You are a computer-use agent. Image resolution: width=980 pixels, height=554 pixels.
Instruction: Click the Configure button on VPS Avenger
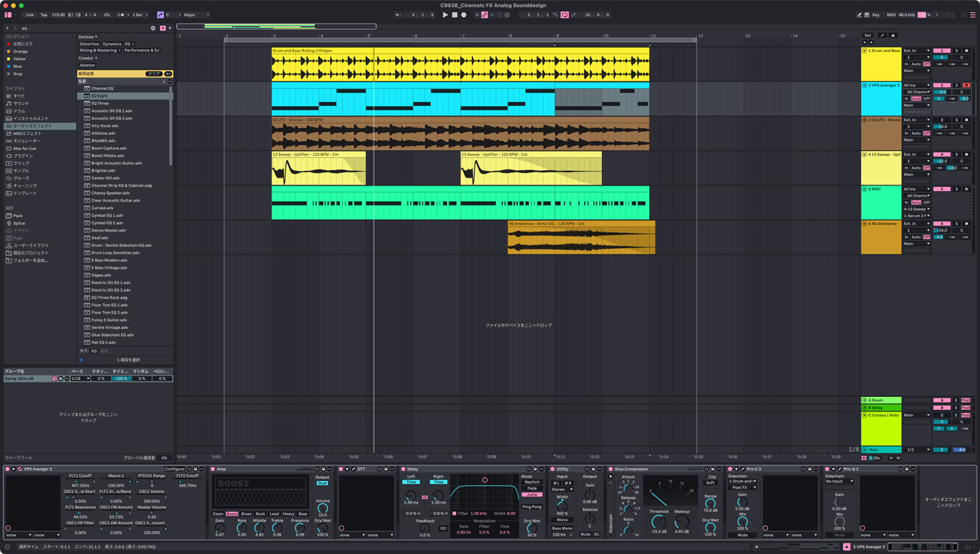(175, 469)
